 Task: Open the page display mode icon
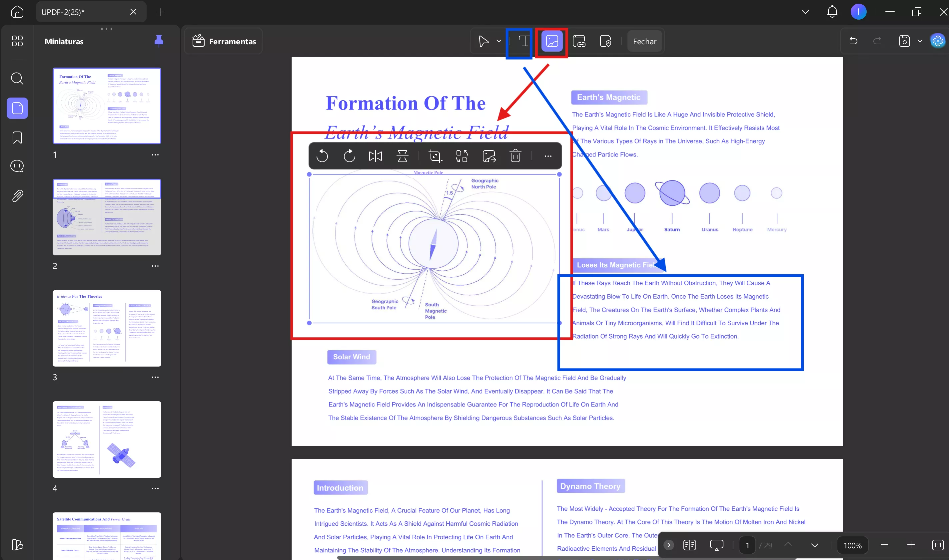coord(690,545)
